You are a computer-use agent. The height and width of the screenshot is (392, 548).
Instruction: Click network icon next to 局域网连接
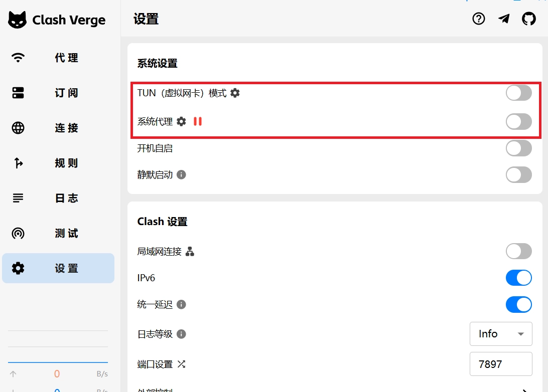point(190,251)
